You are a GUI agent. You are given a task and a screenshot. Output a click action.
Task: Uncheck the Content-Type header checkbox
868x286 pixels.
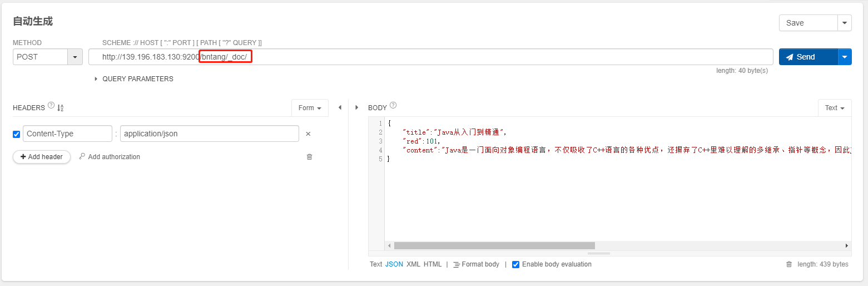click(16, 134)
